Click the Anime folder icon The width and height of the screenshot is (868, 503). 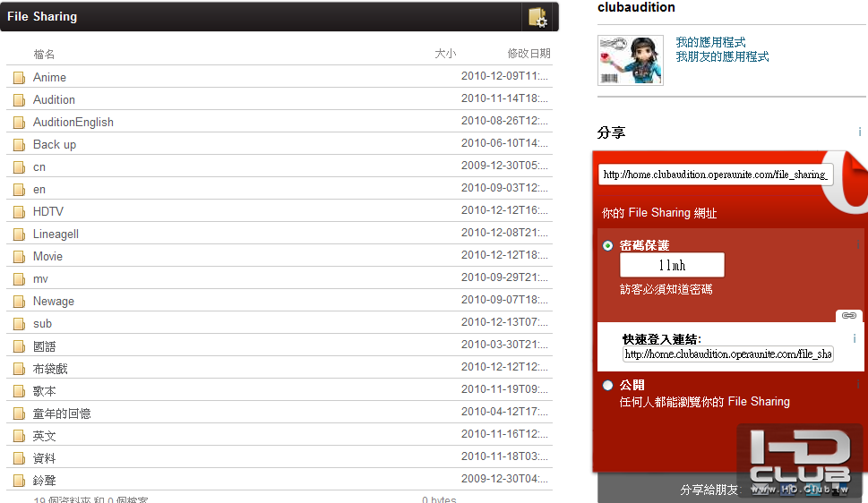pyautogui.click(x=20, y=78)
